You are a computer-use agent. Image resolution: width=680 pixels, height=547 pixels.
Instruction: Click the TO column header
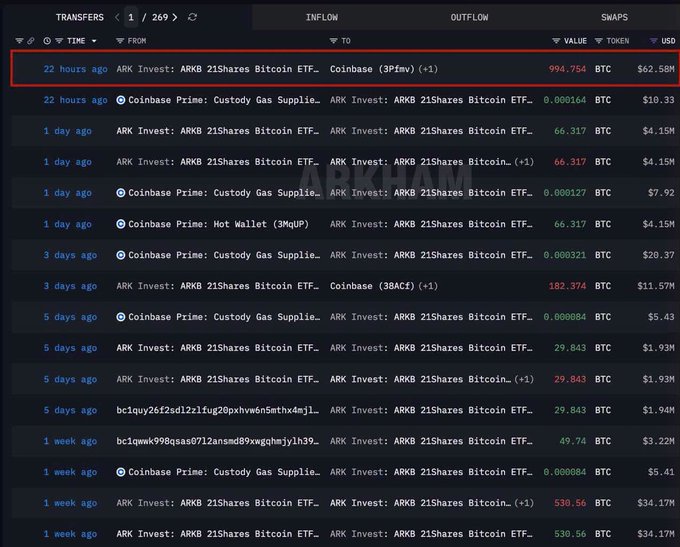click(346, 41)
